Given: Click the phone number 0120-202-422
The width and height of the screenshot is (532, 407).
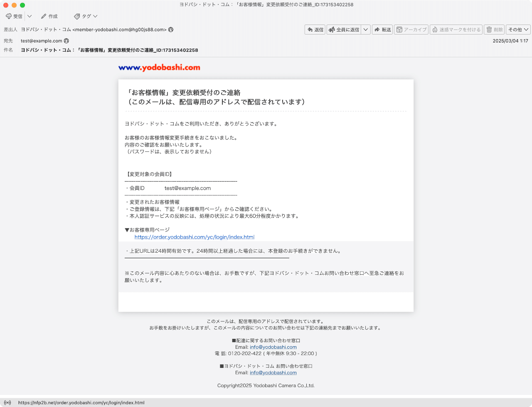Looking at the screenshot, I should tap(245, 353).
